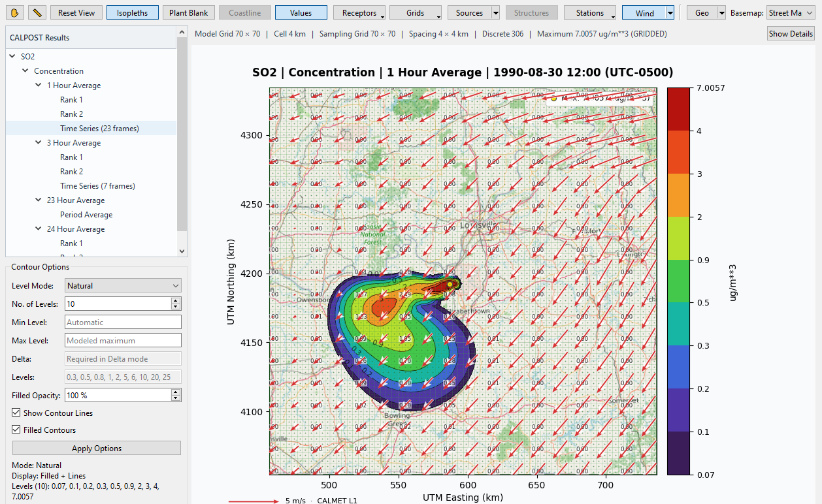Collapse the Concentration tree node

(x=25, y=71)
